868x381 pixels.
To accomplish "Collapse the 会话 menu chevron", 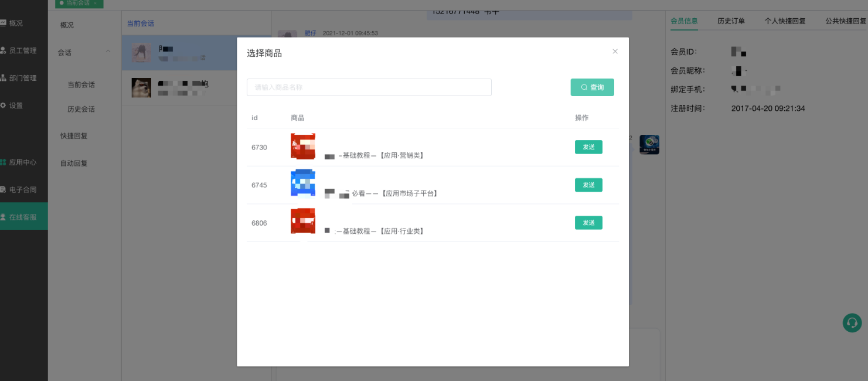I will [x=108, y=52].
